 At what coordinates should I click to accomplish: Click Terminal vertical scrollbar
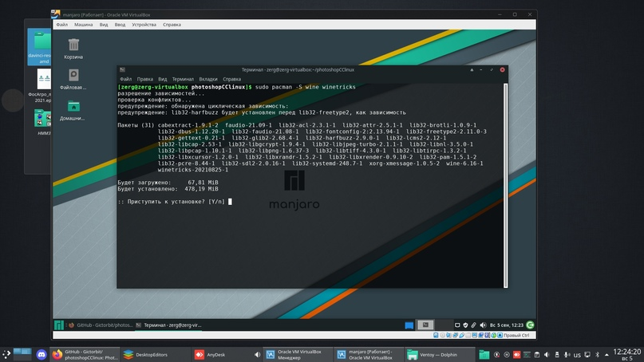click(x=506, y=186)
